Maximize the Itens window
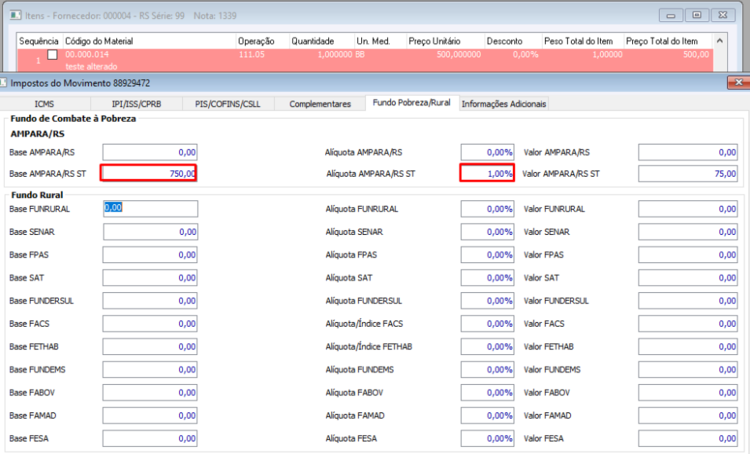 point(697,15)
